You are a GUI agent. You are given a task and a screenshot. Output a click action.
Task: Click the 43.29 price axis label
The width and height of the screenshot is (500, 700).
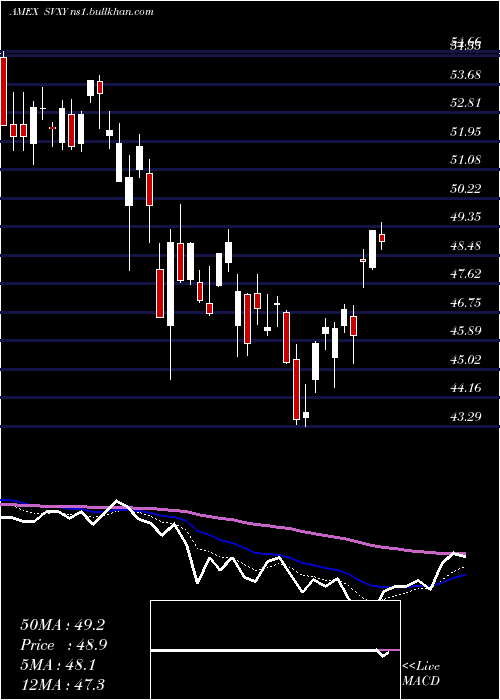click(465, 416)
